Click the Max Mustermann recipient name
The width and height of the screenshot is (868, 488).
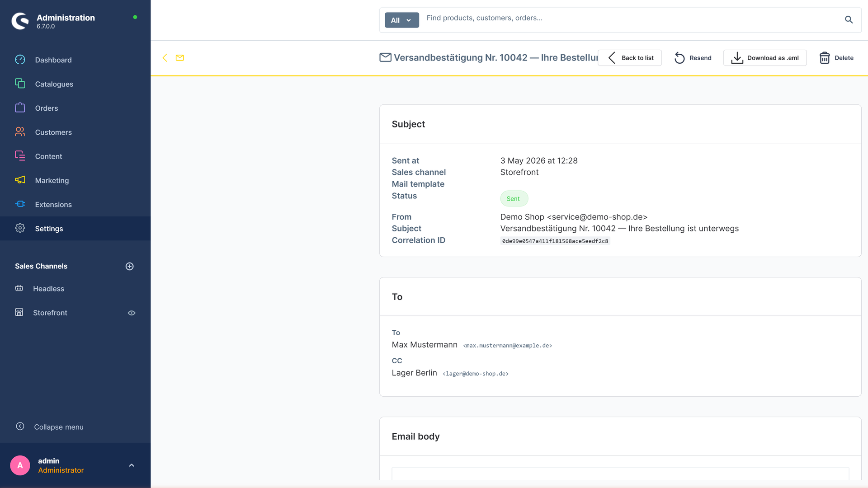pyautogui.click(x=425, y=345)
